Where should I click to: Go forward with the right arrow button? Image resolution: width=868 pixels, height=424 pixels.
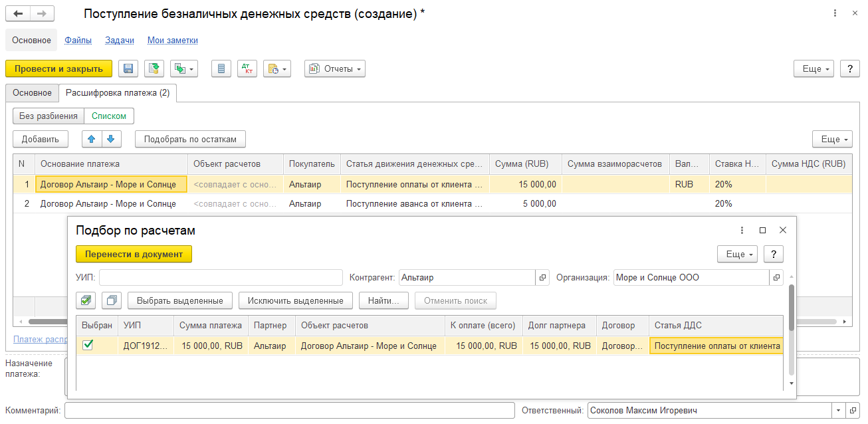coord(43,14)
